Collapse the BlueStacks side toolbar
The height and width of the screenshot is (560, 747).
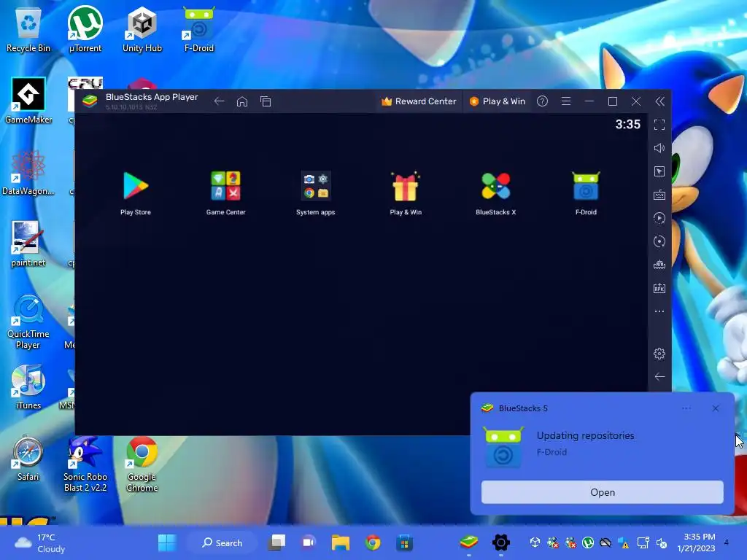coord(659,101)
